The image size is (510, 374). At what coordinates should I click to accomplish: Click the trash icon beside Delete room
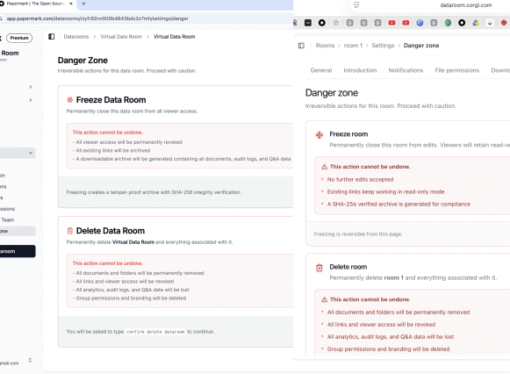(x=319, y=268)
